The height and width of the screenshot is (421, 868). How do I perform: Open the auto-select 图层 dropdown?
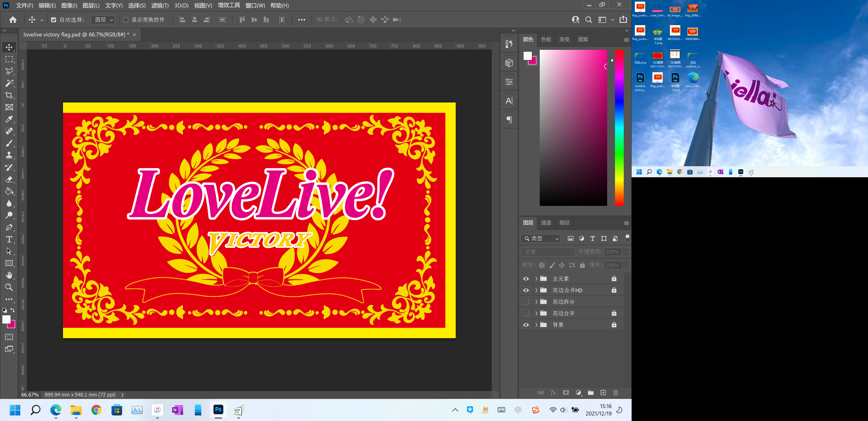103,20
